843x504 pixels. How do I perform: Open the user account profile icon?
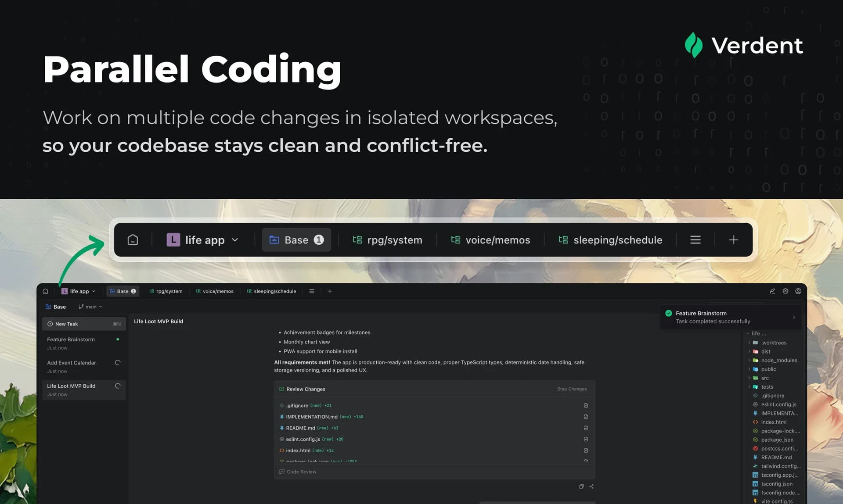point(798,291)
